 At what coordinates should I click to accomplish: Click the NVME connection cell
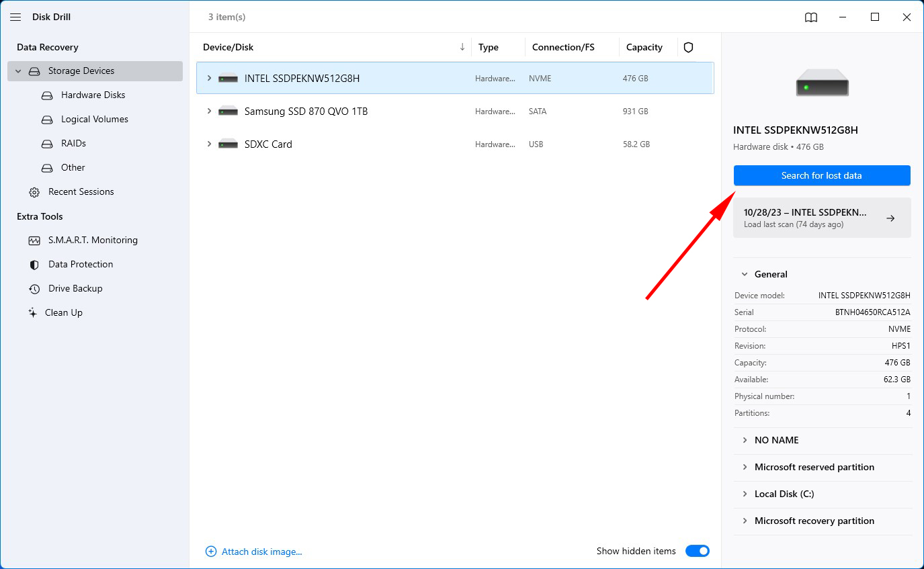pyautogui.click(x=540, y=79)
